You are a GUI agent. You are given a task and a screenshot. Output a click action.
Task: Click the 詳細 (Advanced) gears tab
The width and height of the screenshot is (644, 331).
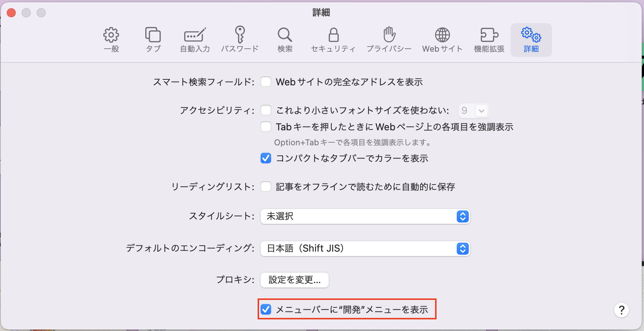tap(531, 40)
